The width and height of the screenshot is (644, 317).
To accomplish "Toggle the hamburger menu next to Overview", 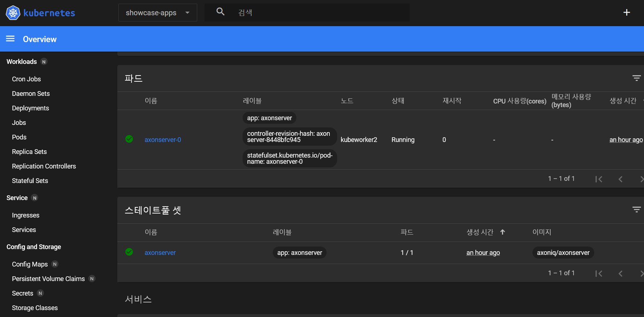I will tap(11, 39).
